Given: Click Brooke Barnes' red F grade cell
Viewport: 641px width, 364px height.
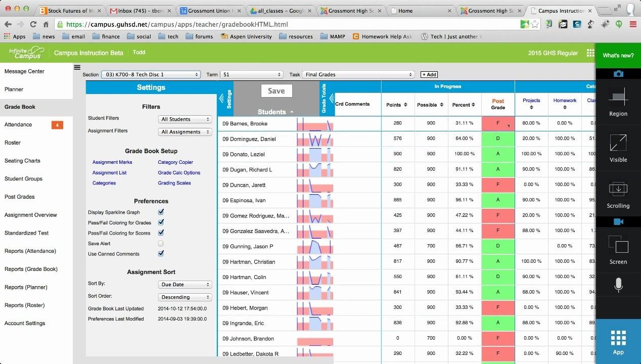Looking at the screenshot, I should 498,123.
